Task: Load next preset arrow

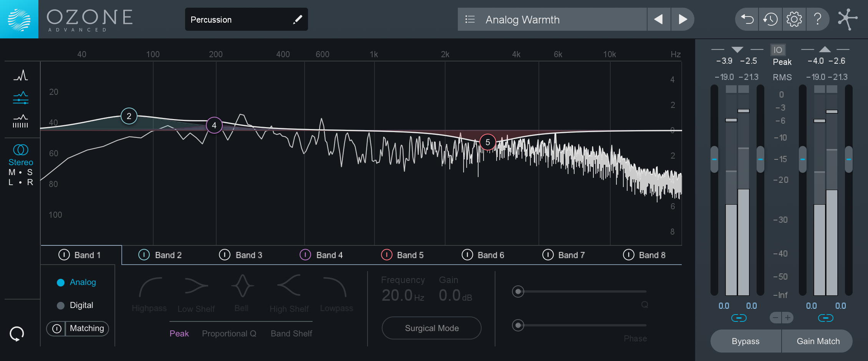Action: pyautogui.click(x=682, y=19)
